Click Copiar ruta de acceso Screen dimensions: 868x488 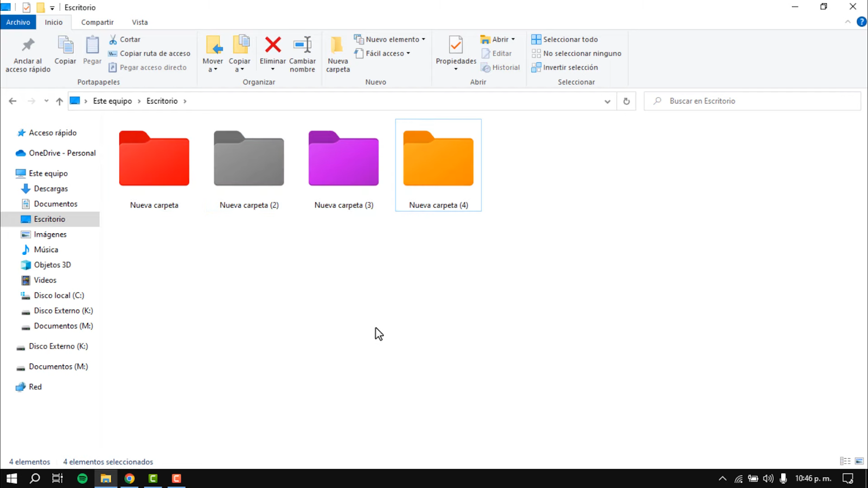point(150,54)
